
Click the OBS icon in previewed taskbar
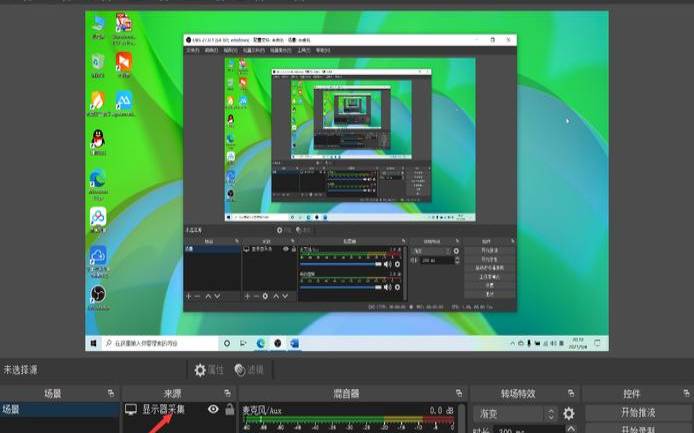[x=278, y=343]
